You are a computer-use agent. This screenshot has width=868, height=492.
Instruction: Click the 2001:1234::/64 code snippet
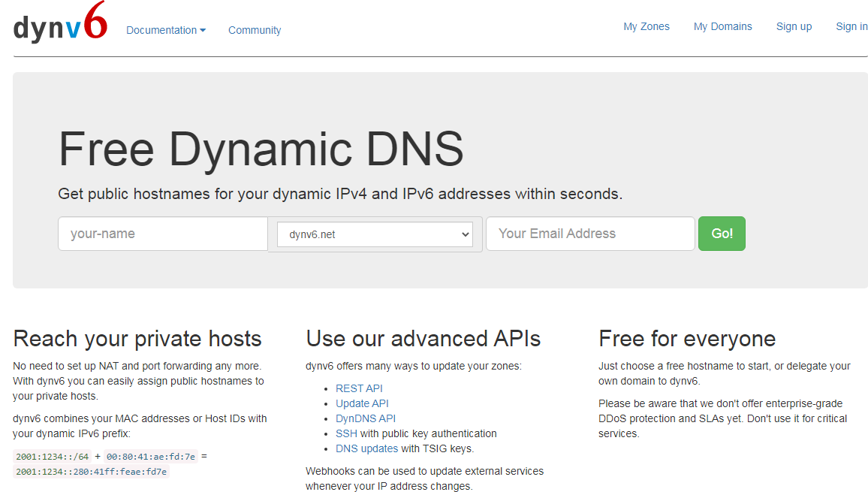[52, 457]
